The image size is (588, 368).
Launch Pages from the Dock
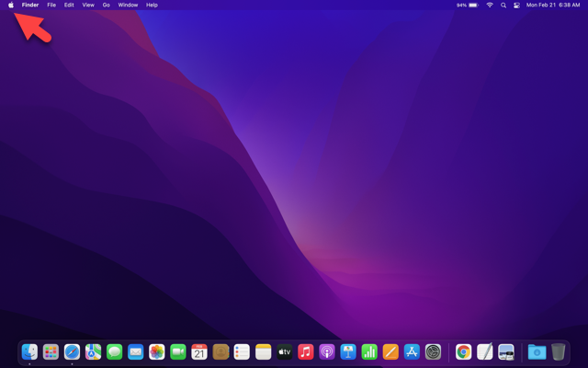click(390, 351)
